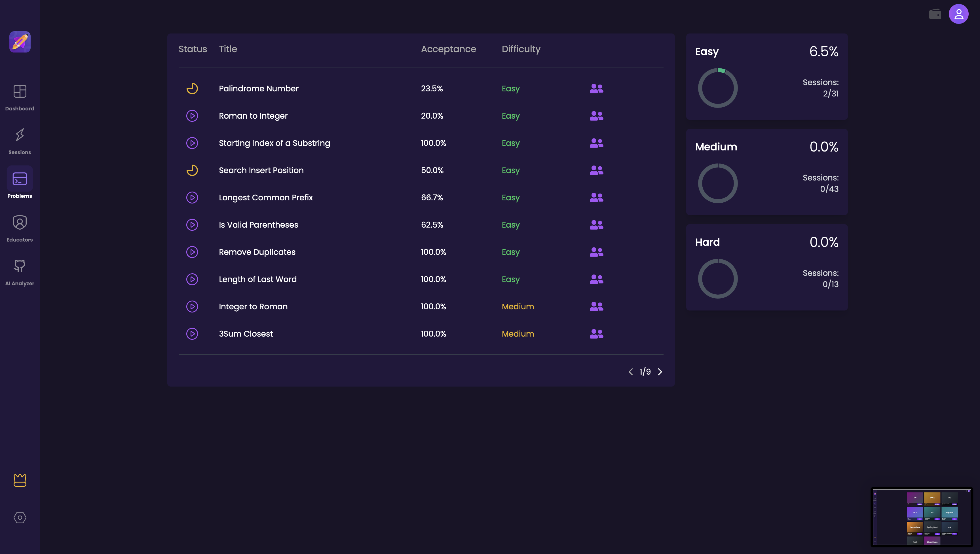Click the Easy progress ring
The height and width of the screenshot is (554, 980).
click(717, 88)
